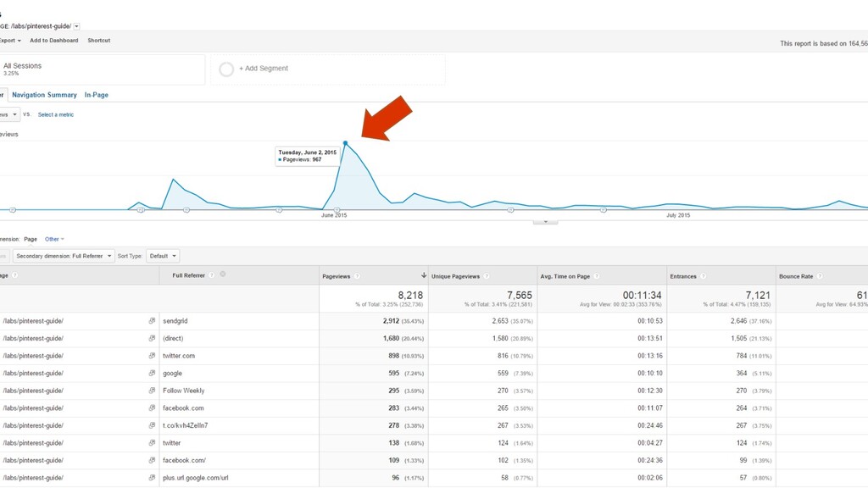Click twitter.com referrer cell
The height and width of the screenshot is (488, 868).
coord(179,356)
